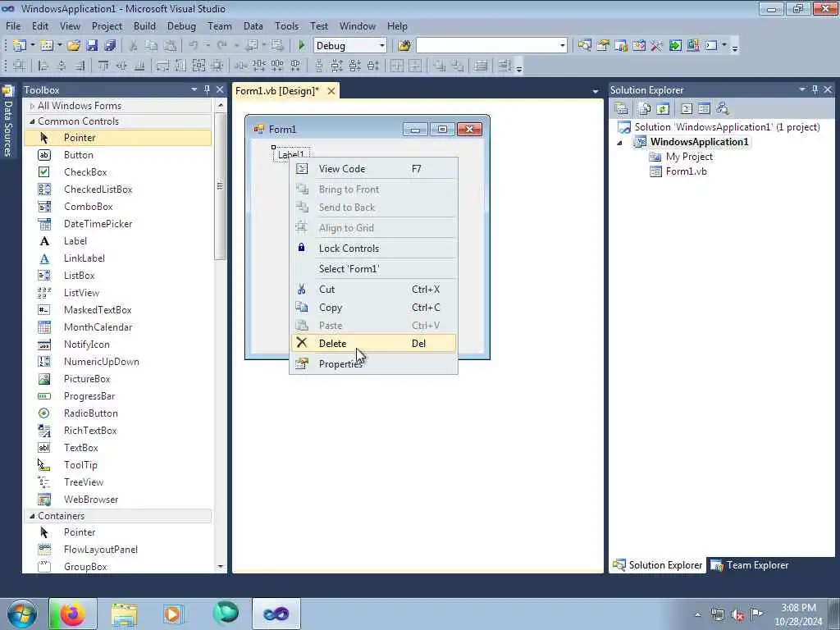This screenshot has height=630, width=840.
Task: Open the Toolbox icon with crossed tools
Action: tap(657, 46)
